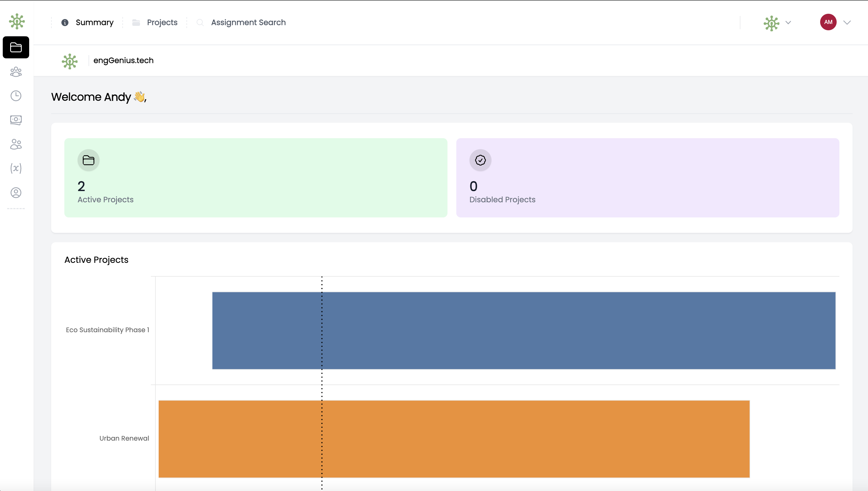Image resolution: width=868 pixels, height=491 pixels.
Task: Open the user profile circle icon in sidebar
Action: (x=16, y=193)
